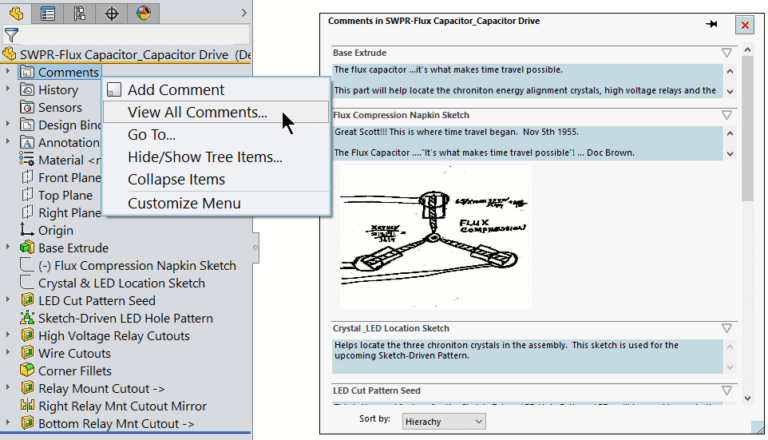The image size is (768, 440).
Task: Select the Corner Fillets feature icon
Action: point(28,371)
